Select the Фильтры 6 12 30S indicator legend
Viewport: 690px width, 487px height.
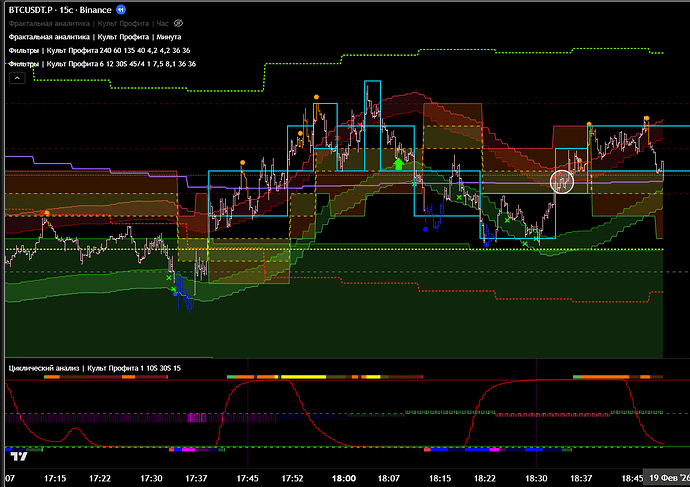[100, 63]
